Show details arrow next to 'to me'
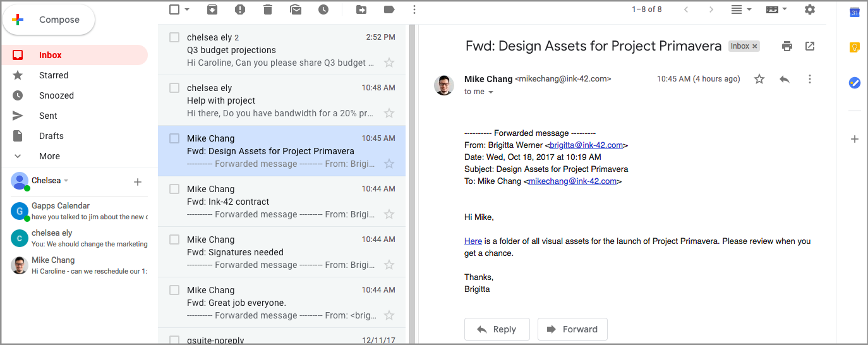This screenshot has height=345, width=868. [491, 92]
